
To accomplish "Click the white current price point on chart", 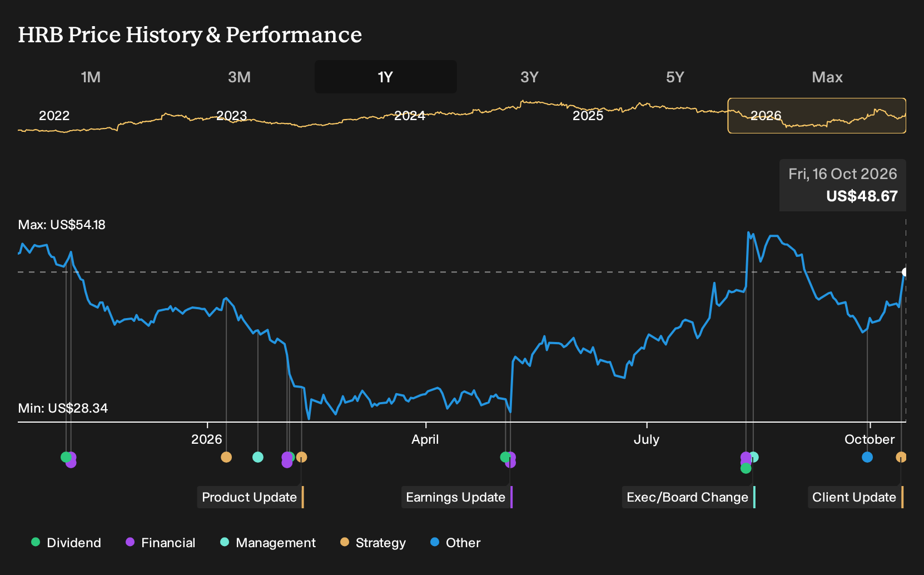I will pyautogui.click(x=905, y=272).
